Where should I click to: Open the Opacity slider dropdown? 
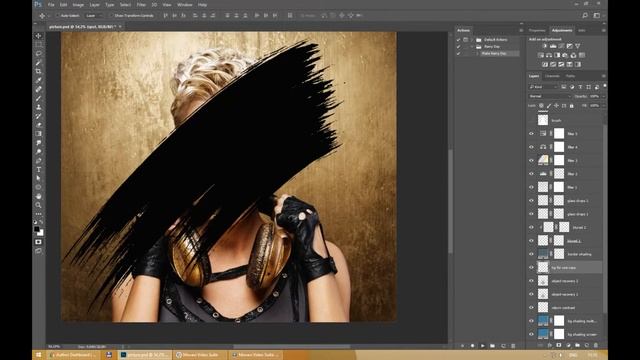604,96
